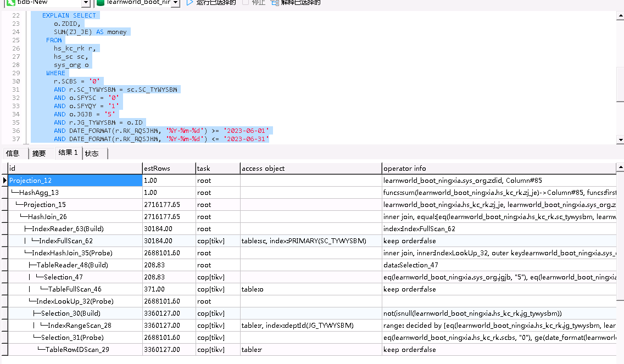Open the tidb-New connection dropdown
This screenshot has height=364, width=624.
(x=86, y=3)
